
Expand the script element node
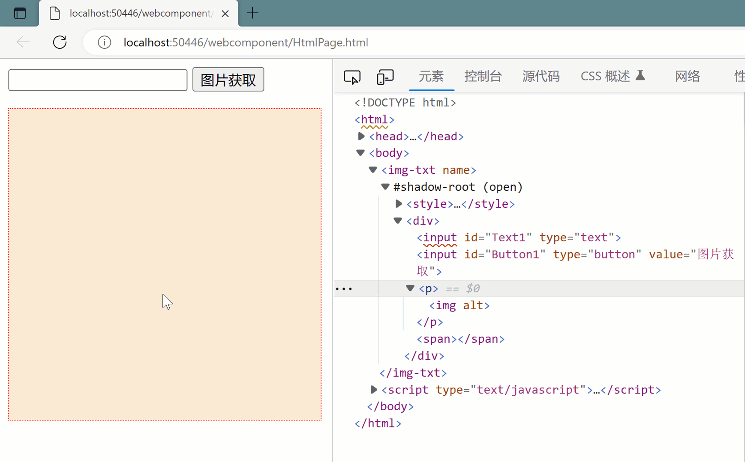(373, 390)
